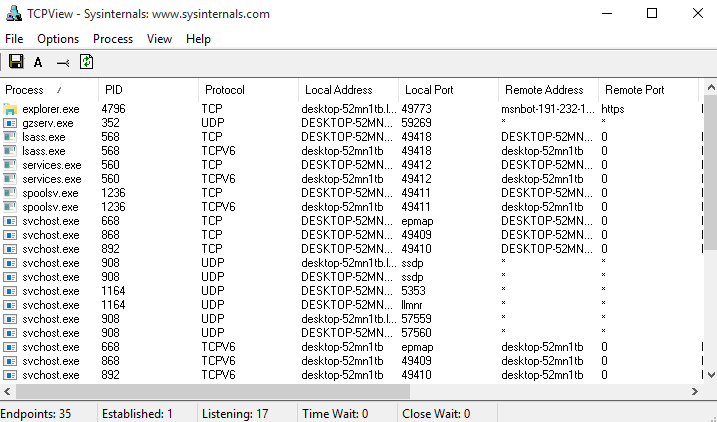Image resolution: width=717 pixels, height=422 pixels.
Task: Sort by the Local Port column header
Action: (448, 90)
